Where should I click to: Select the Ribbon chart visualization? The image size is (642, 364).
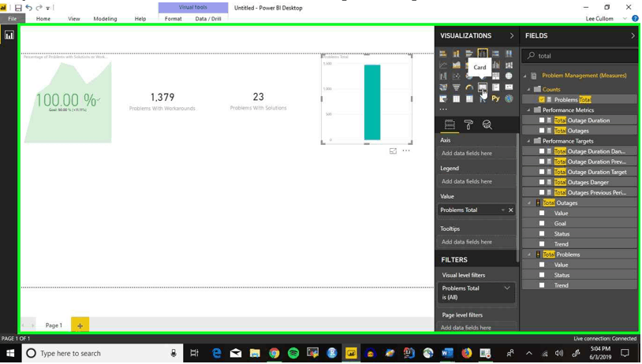coord(509,65)
